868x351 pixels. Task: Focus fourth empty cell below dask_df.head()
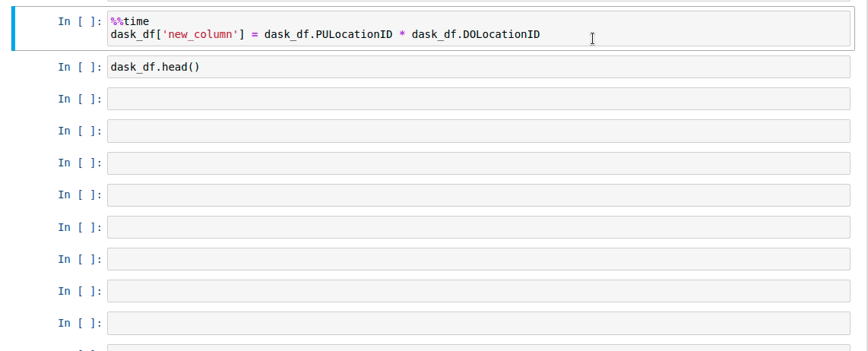pyautogui.click(x=478, y=195)
